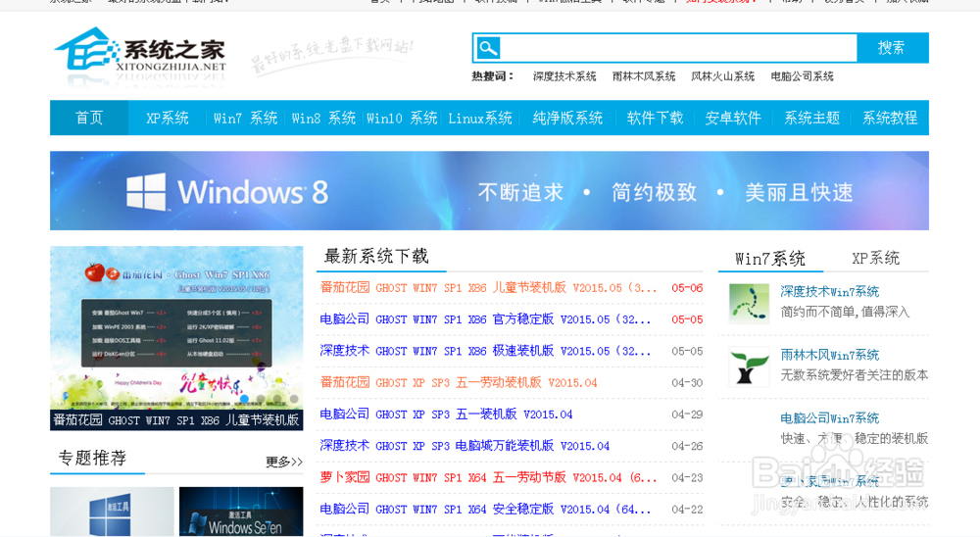Click hot search term 电脑公司系统
The image size is (980, 537).
(802, 76)
